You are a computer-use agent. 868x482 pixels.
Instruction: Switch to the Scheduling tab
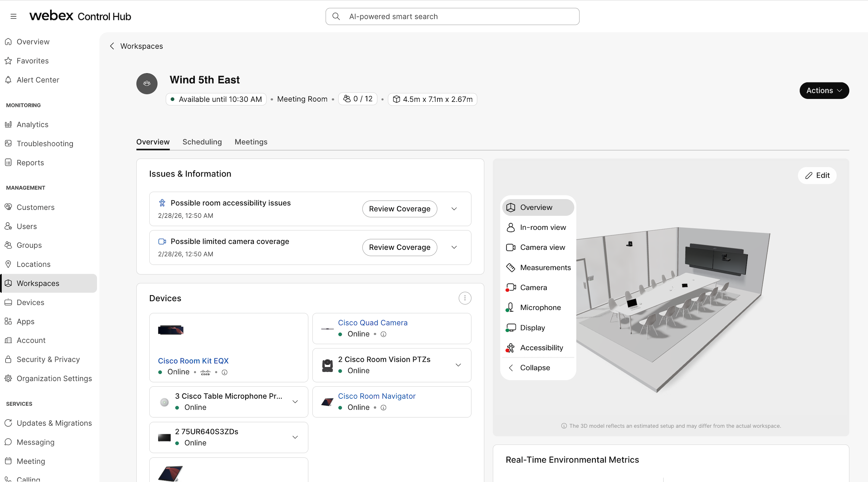coord(202,142)
